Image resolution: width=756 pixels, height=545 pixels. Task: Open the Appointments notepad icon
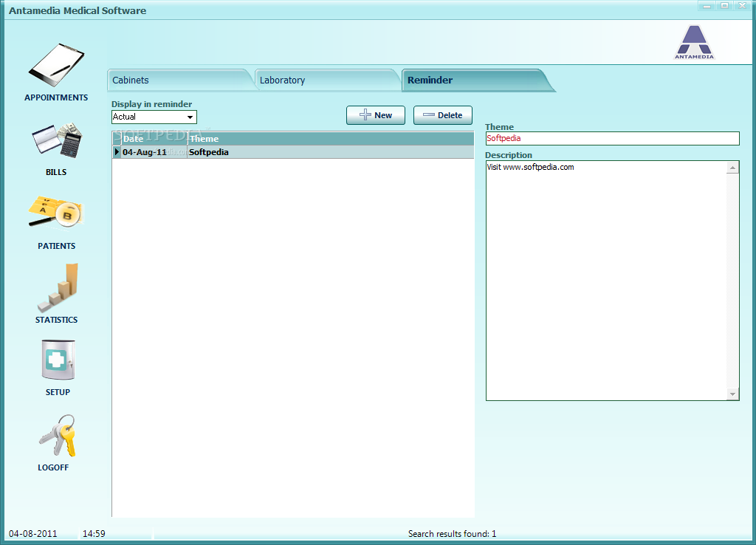(x=56, y=65)
